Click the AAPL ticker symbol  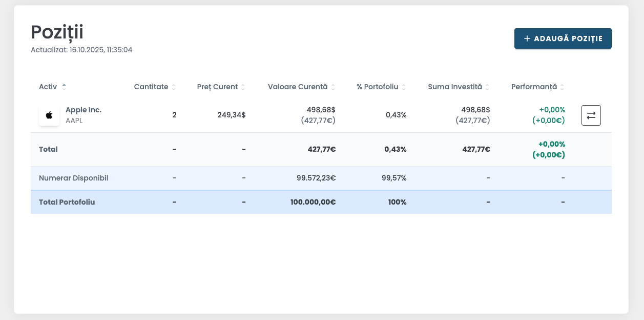(74, 121)
